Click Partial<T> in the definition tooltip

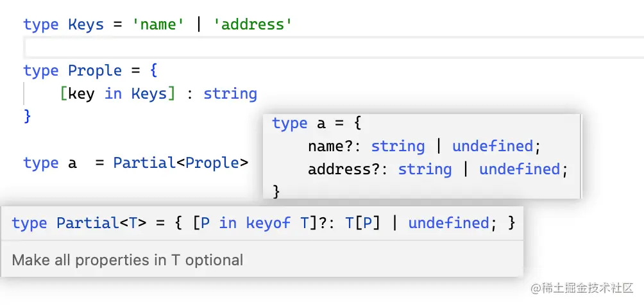[101, 223]
